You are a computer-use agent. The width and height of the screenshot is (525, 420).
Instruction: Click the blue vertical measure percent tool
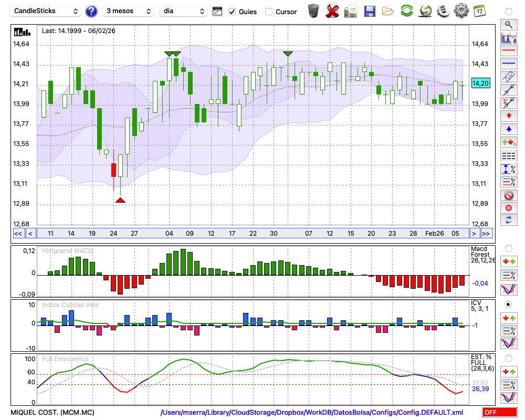[x=509, y=169]
